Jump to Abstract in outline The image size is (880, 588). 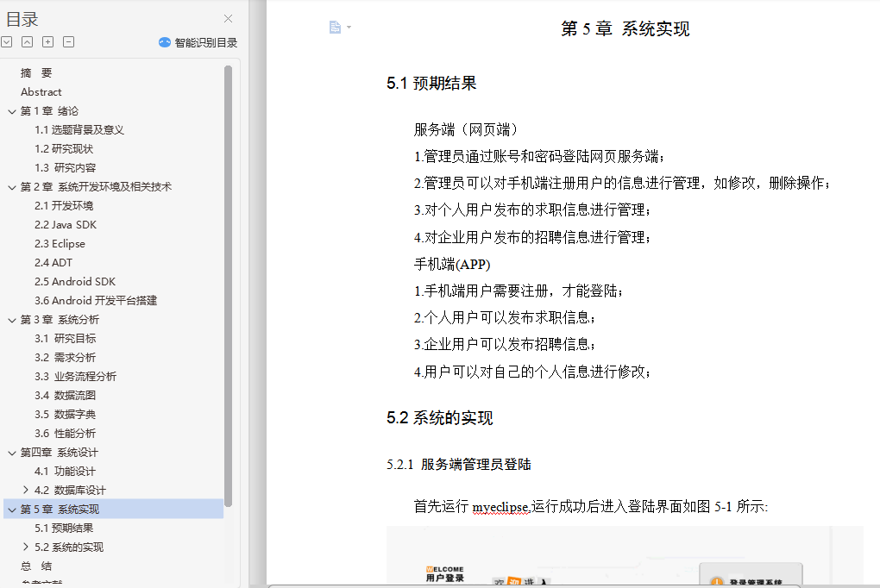tap(41, 92)
